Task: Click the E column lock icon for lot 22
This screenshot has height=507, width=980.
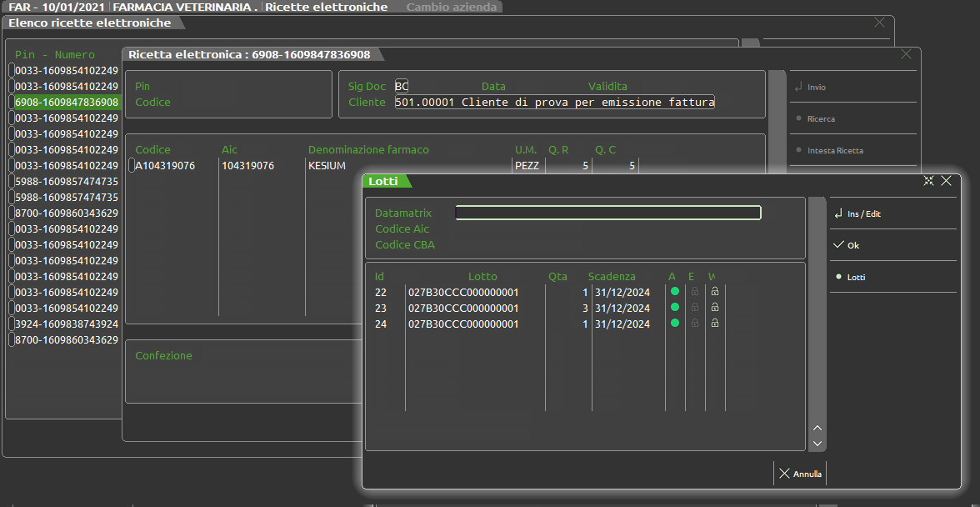Action: (694, 292)
